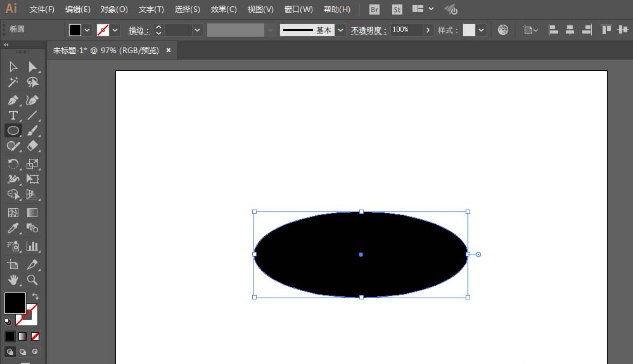Image resolution: width=633 pixels, height=364 pixels.
Task: Select the Direct Selection tool
Action: pos(32,66)
